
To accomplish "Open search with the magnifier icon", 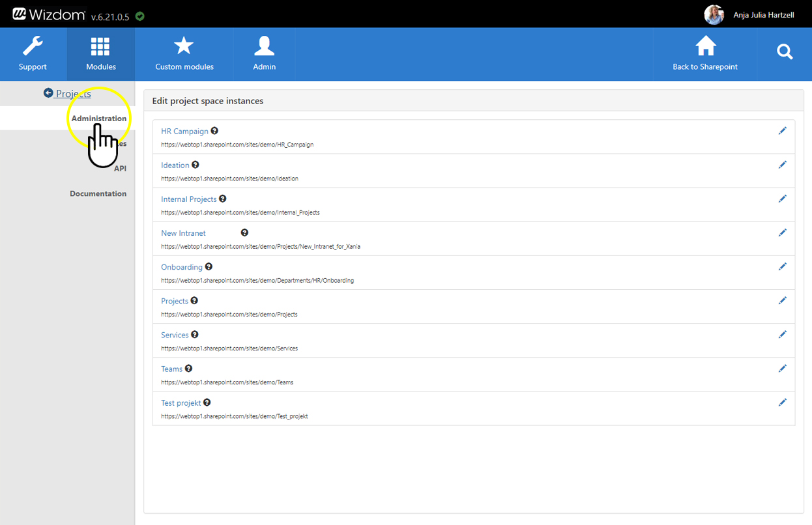I will (785, 52).
